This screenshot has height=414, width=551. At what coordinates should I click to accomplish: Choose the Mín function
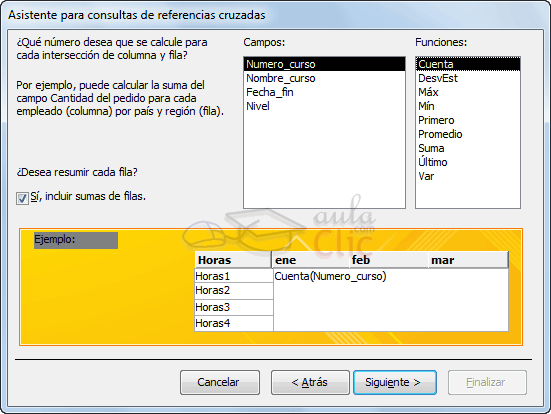(x=468, y=106)
